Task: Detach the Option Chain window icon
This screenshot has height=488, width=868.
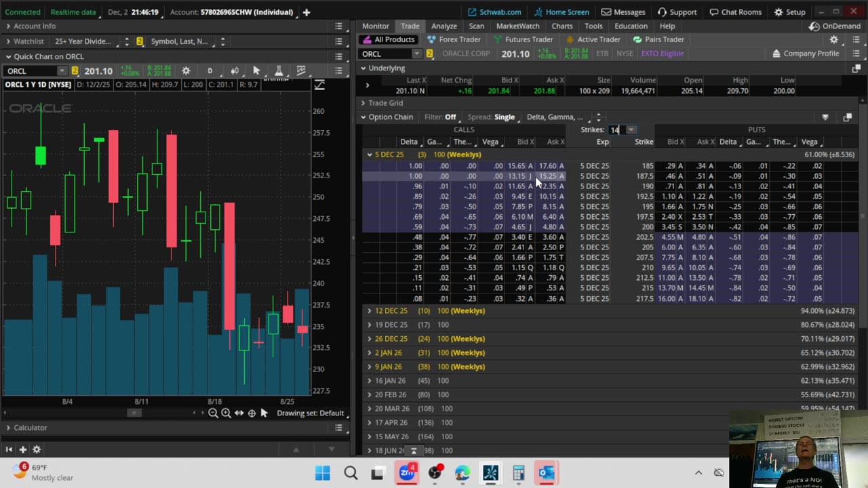Action: click(847, 117)
